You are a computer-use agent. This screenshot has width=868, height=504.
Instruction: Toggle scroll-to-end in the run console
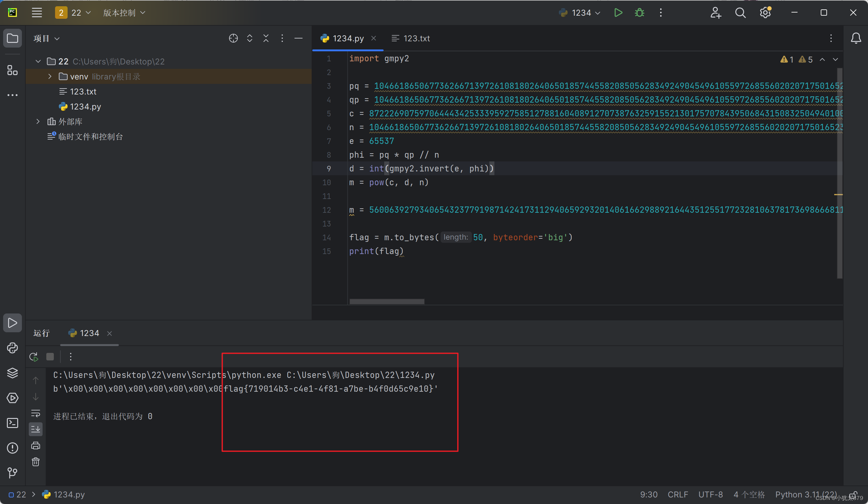click(x=35, y=429)
